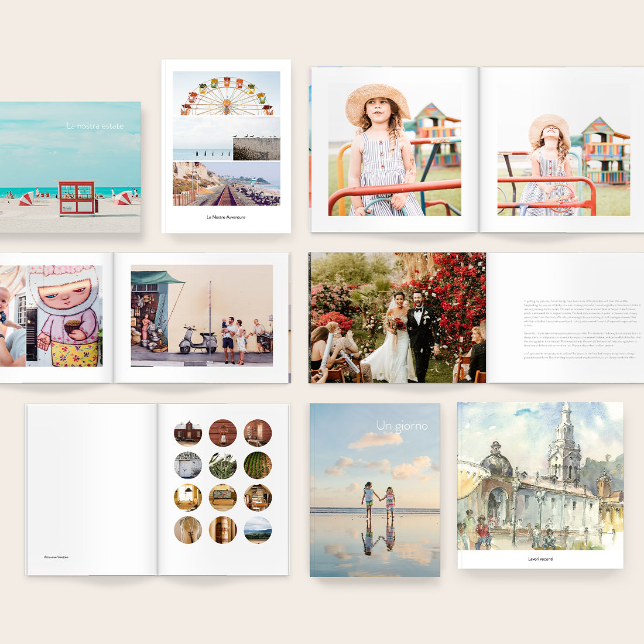Select the hanging lantern circular photo
This screenshot has width=644, height=644.
click(x=223, y=433)
